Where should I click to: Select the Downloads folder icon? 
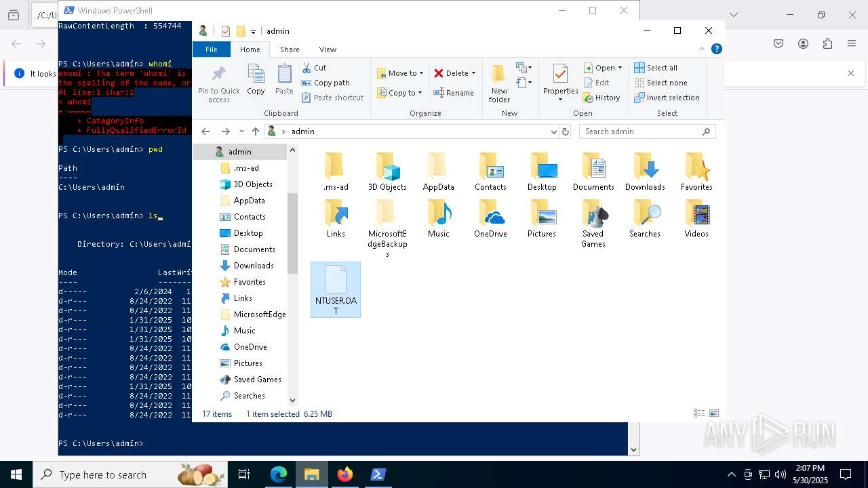tap(645, 166)
